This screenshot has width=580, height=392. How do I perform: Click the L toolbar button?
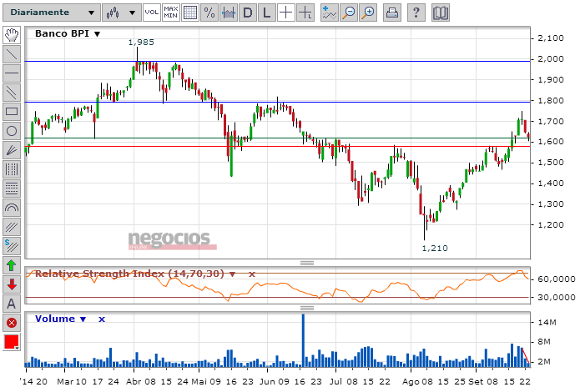point(267,13)
